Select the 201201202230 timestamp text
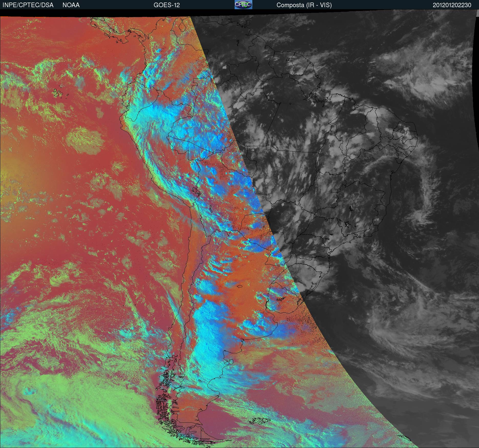 452,5
